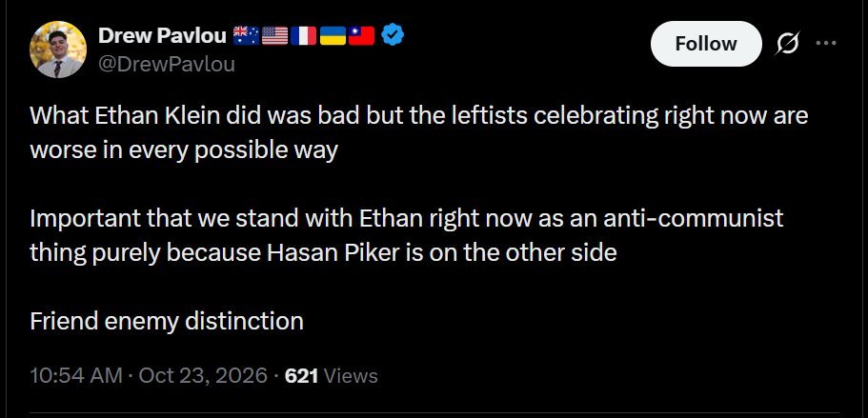The image size is (868, 418).
Task: Click the Australian flag emoji
Action: (246, 36)
